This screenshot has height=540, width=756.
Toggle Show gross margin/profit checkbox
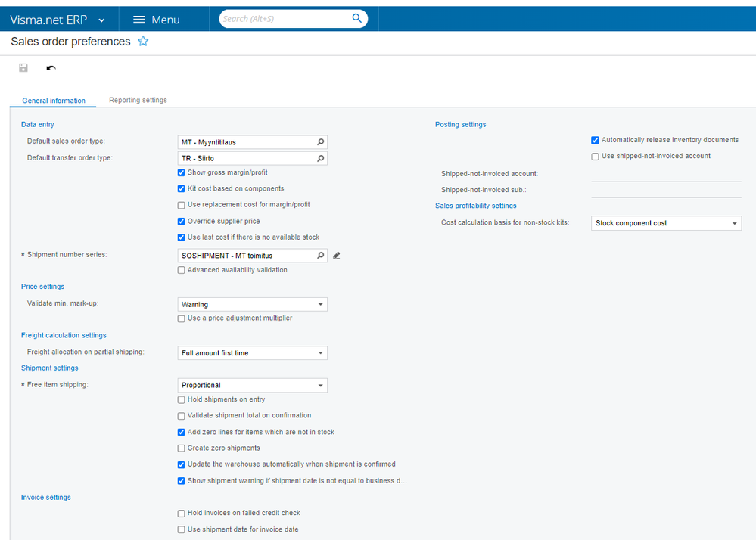tap(182, 172)
